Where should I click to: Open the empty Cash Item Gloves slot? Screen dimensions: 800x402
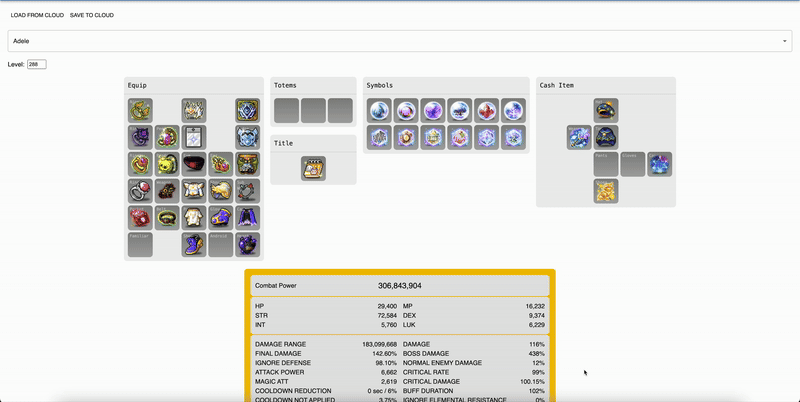[x=633, y=164]
